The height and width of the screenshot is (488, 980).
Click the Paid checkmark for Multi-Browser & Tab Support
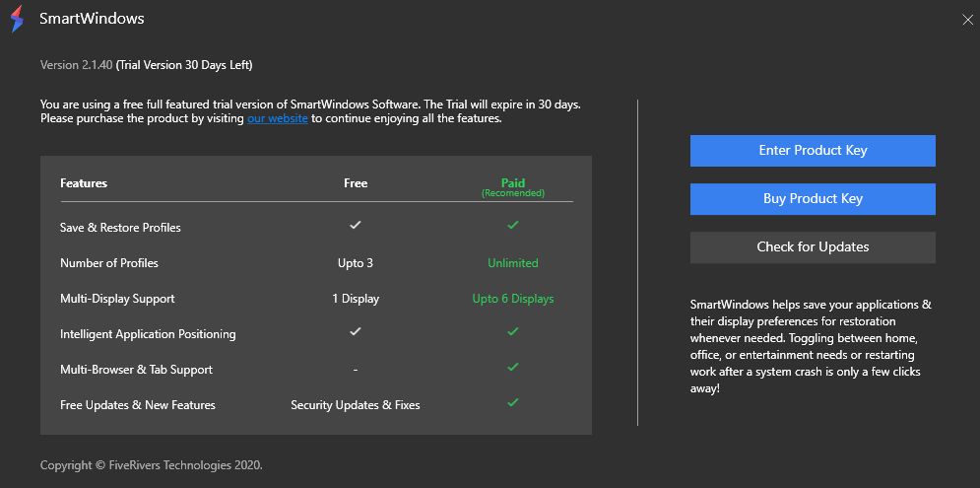(512, 368)
